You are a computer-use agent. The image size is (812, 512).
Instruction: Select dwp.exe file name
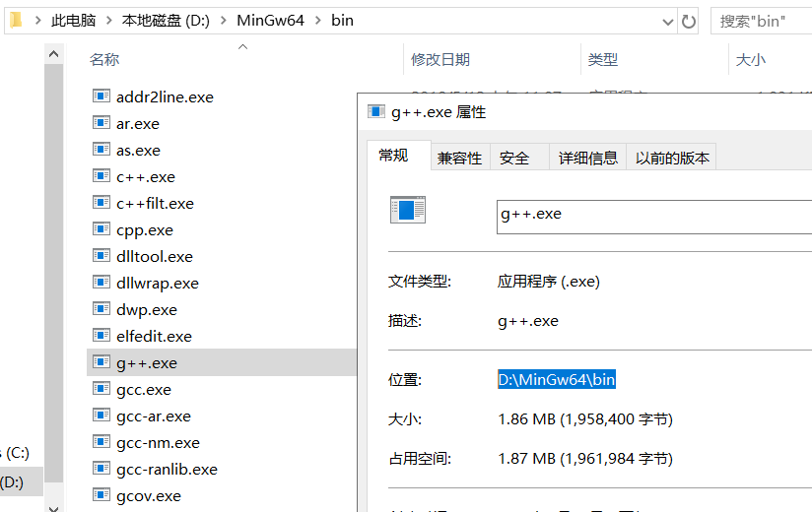point(147,310)
